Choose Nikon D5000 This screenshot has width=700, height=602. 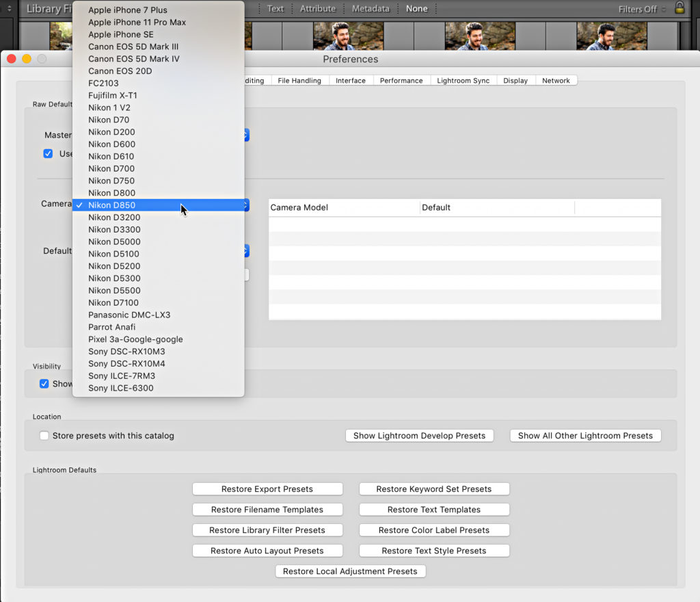coord(159,241)
